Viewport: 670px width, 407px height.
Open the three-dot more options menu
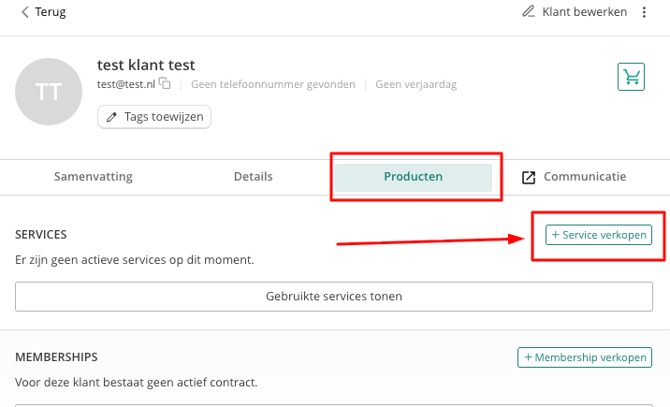pyautogui.click(x=644, y=12)
